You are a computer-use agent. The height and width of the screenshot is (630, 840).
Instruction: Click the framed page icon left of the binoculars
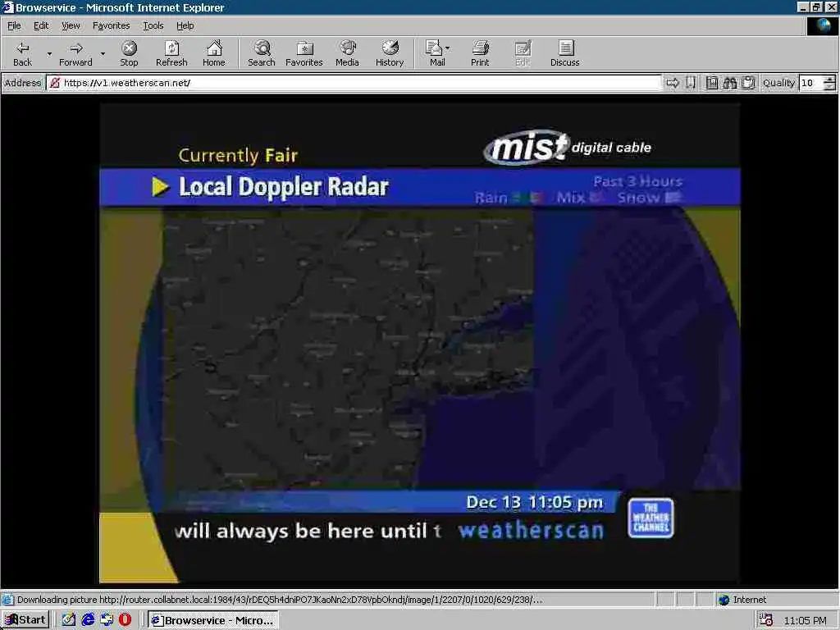tap(711, 83)
